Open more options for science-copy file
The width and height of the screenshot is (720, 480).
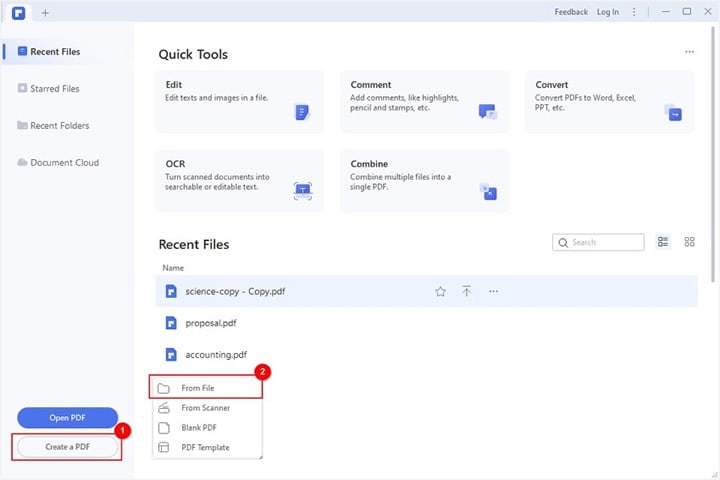click(493, 291)
